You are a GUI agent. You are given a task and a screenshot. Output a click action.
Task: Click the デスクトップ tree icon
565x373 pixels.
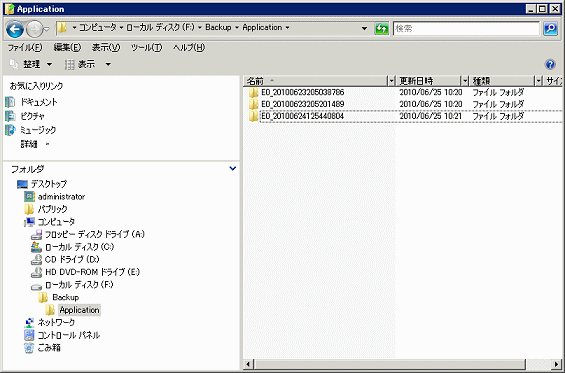[22, 184]
